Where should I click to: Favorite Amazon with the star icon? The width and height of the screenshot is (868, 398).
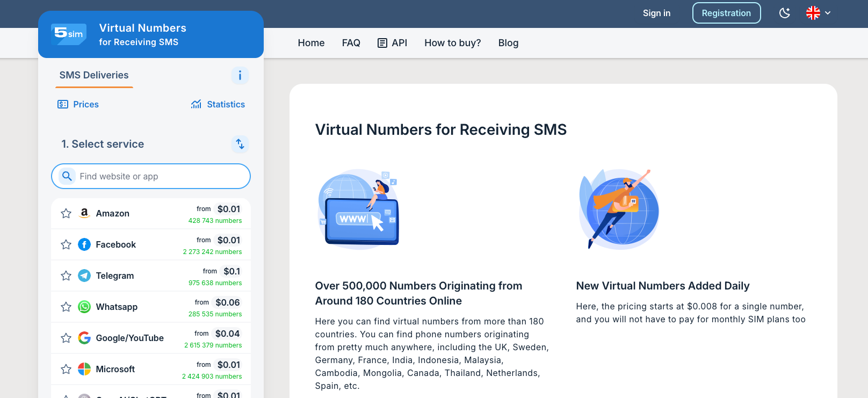pyautogui.click(x=66, y=213)
